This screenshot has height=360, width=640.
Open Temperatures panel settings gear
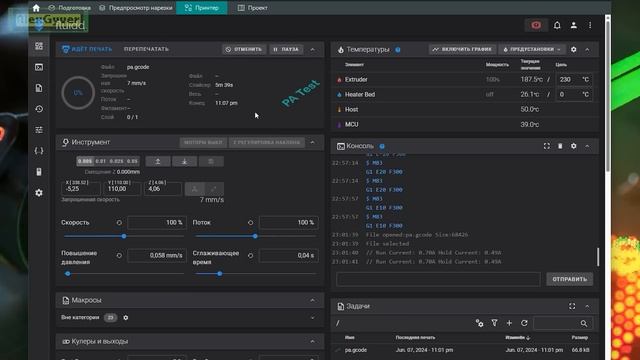[573, 49]
